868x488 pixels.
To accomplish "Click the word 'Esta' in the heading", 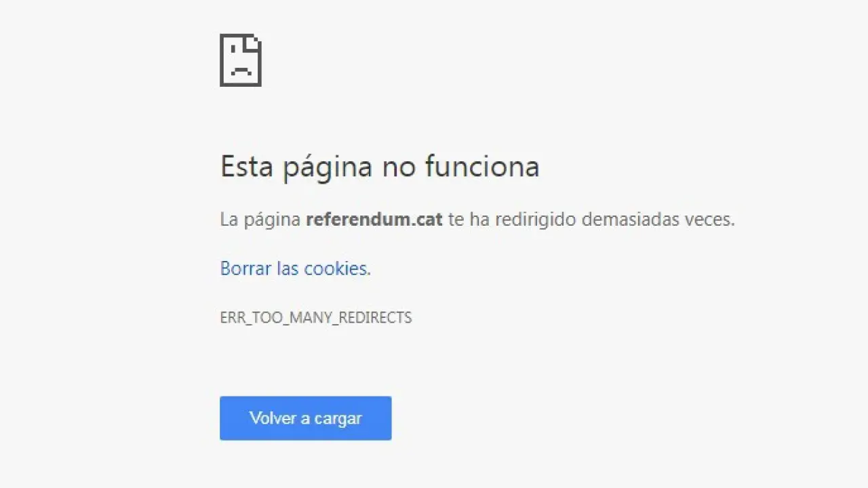I will 246,166.
